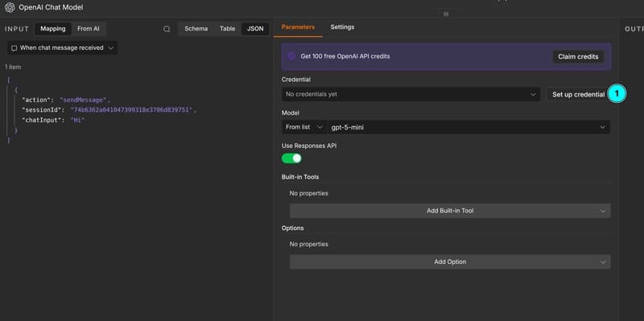
Task: Expand the Credential dropdown
Action: pyautogui.click(x=411, y=94)
